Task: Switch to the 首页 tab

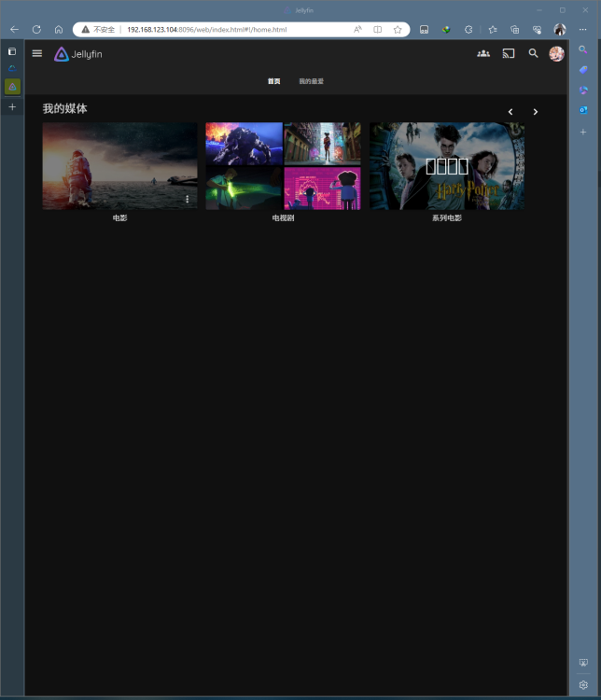Action: pyautogui.click(x=273, y=81)
